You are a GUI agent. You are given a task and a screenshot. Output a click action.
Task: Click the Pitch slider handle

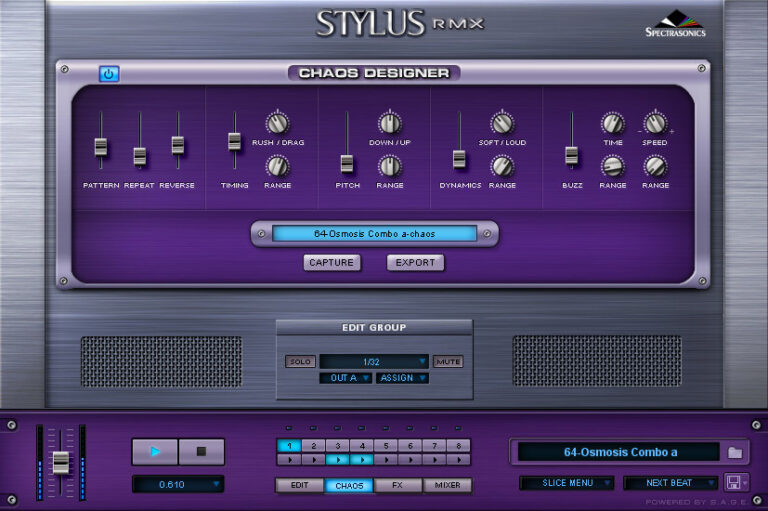(x=347, y=164)
